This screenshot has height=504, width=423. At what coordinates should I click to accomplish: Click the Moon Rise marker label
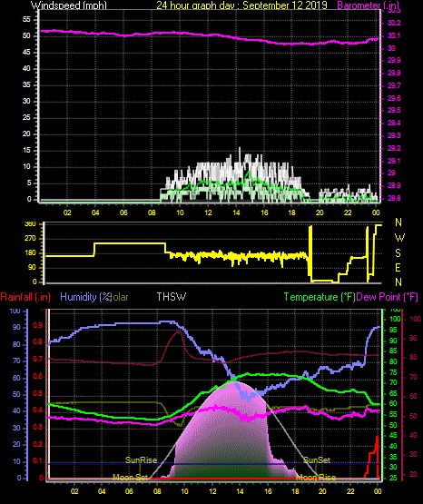point(316,478)
